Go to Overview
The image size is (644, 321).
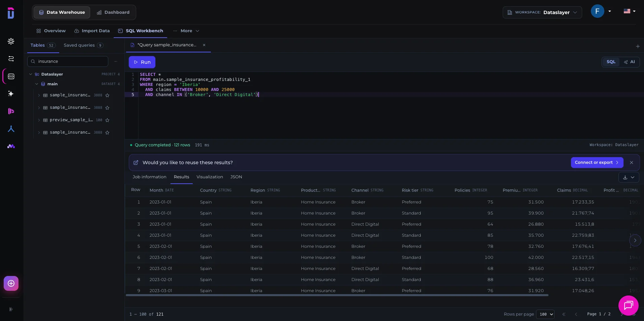point(51,31)
